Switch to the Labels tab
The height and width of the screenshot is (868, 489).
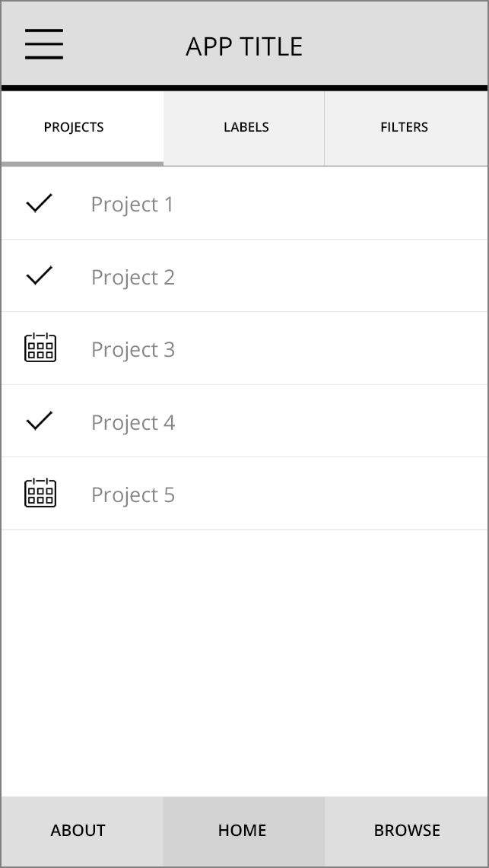[246, 127]
